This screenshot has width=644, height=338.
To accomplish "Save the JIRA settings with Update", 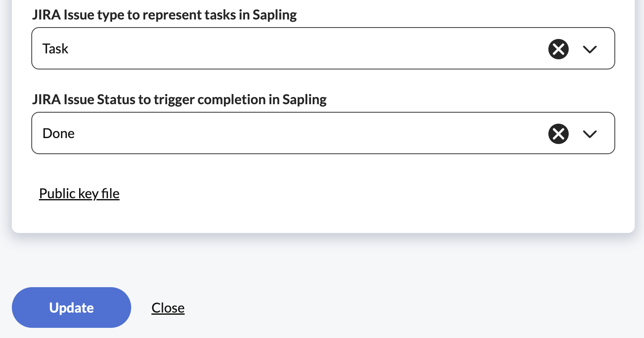I will 71,308.
